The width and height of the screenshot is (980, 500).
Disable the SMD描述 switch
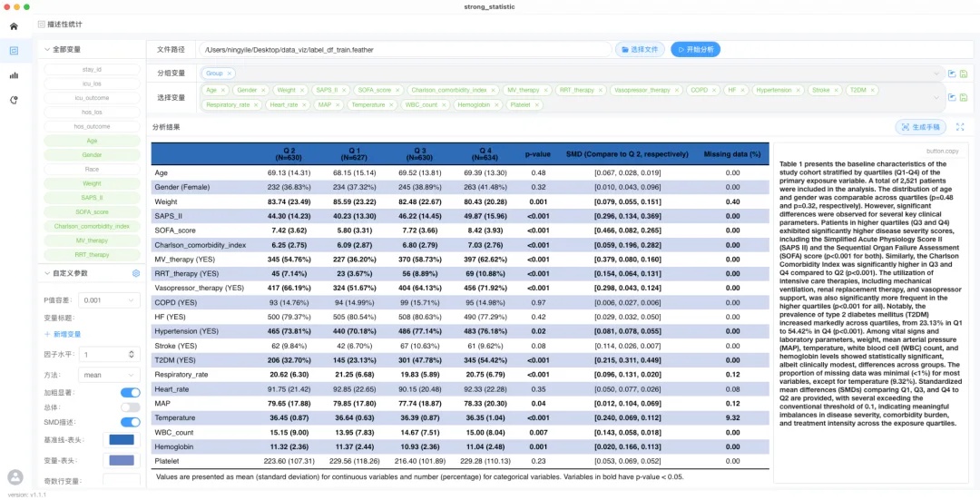[x=130, y=422]
